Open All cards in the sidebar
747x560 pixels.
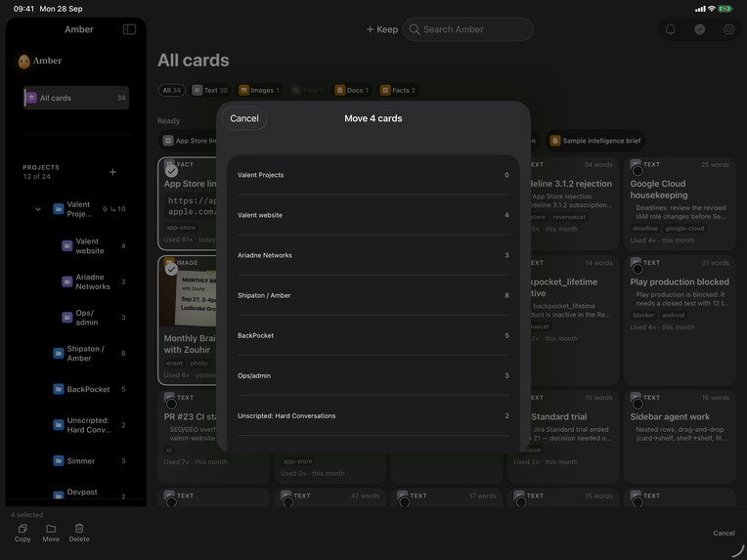(x=76, y=98)
